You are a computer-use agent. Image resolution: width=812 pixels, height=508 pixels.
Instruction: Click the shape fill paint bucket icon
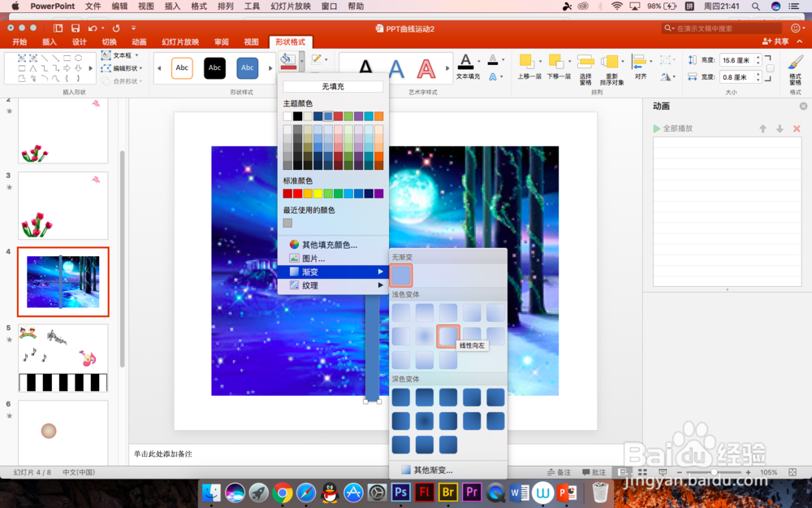coord(288,61)
